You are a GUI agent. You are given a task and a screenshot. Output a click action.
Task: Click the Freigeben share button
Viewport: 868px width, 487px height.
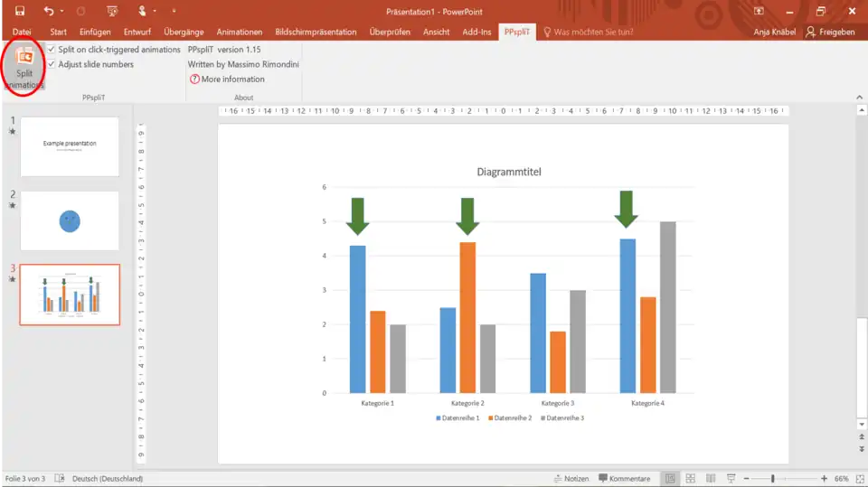830,32
